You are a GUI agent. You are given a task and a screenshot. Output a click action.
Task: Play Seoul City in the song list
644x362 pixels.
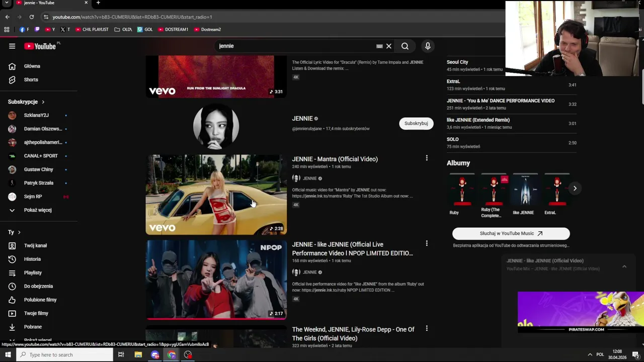point(457,62)
